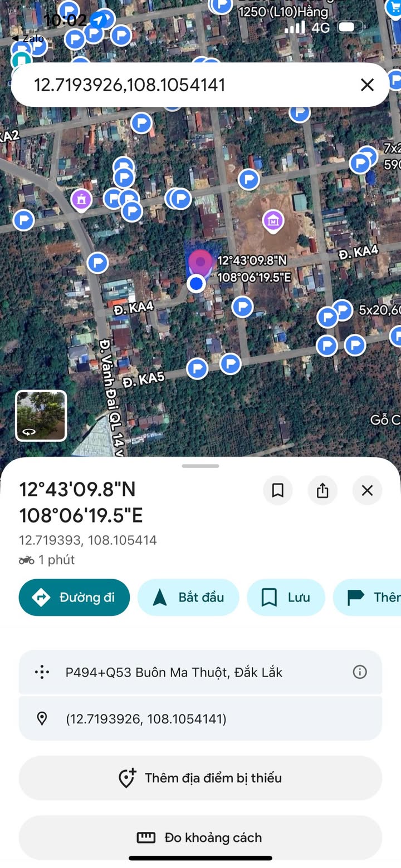Tap the coordinate label next to map pin
This screenshot has height=868, width=401.
[255, 269]
